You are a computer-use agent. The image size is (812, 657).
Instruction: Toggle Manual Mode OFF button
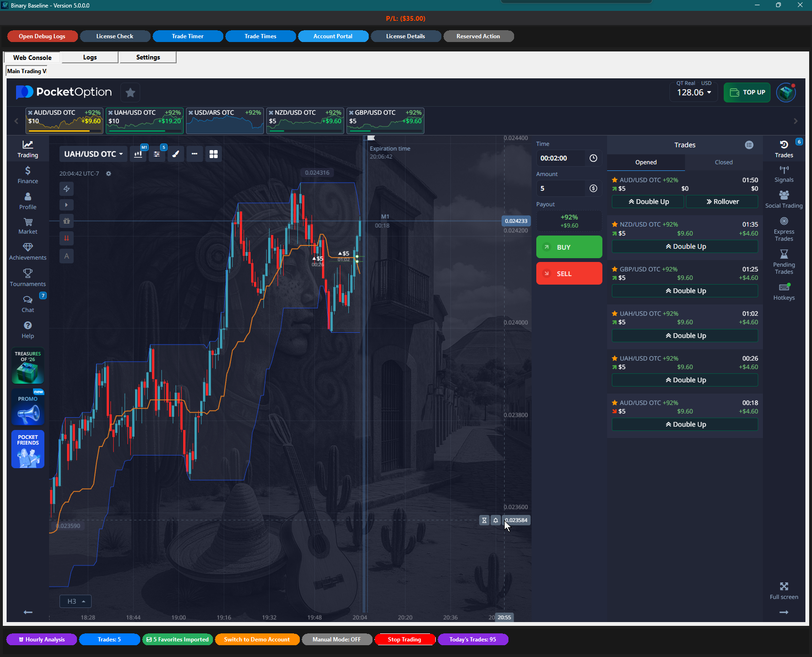[337, 640]
